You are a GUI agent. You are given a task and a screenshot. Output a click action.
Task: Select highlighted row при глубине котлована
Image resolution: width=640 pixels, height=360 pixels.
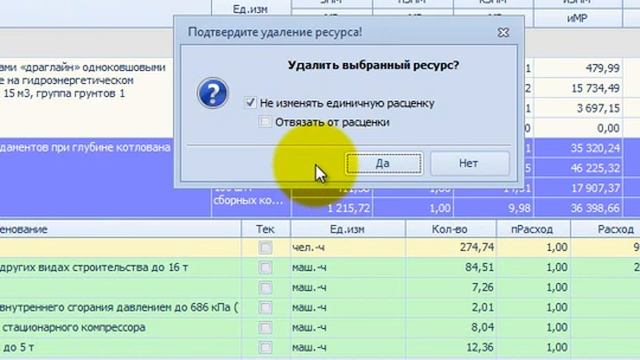pyautogui.click(x=85, y=147)
